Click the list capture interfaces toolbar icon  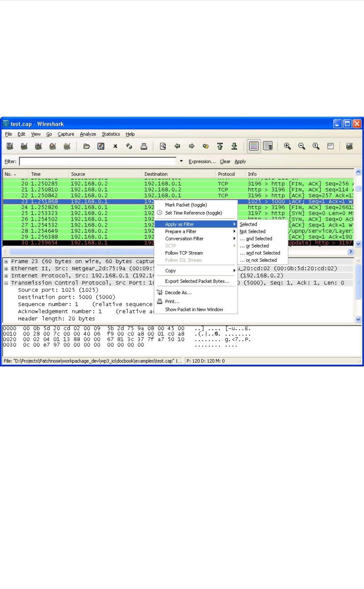10,146
